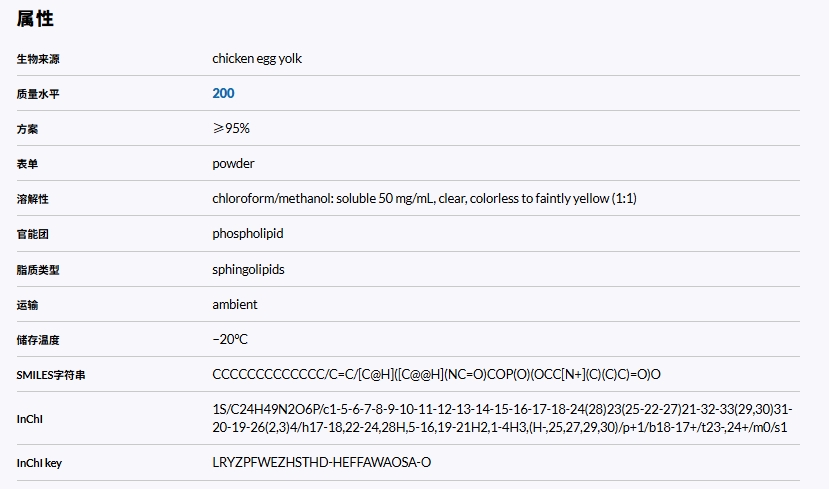
Task: Click the ambient shipping value
Action: pyautogui.click(x=235, y=304)
